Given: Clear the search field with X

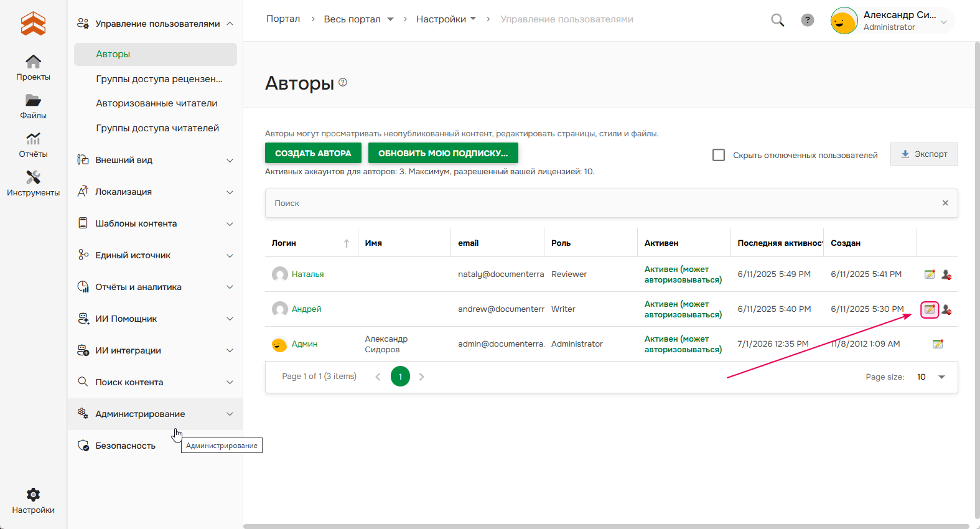Looking at the screenshot, I should [945, 203].
